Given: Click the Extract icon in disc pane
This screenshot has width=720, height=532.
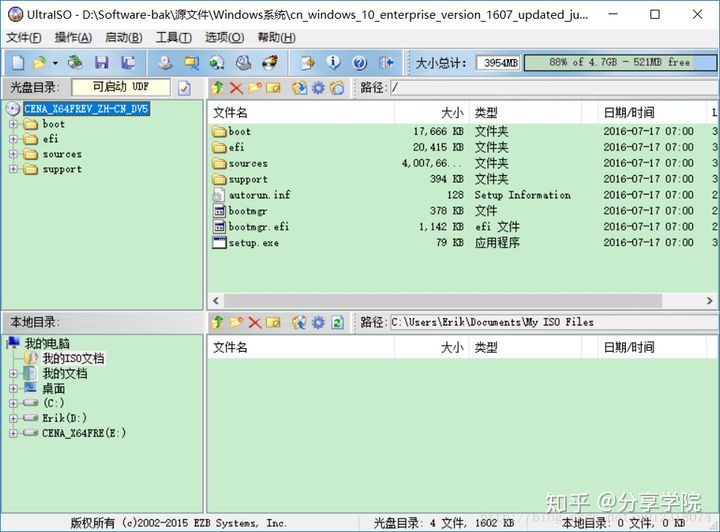Looking at the screenshot, I should 299,87.
